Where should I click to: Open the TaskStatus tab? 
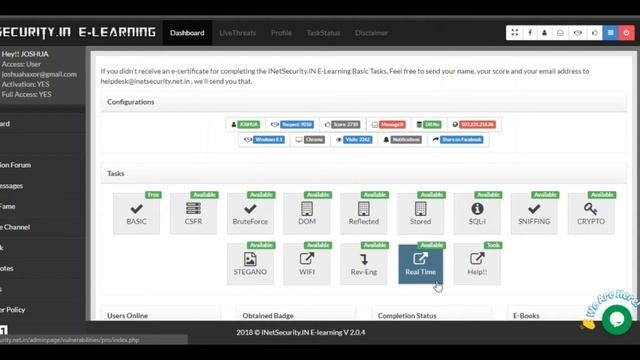[x=323, y=33]
